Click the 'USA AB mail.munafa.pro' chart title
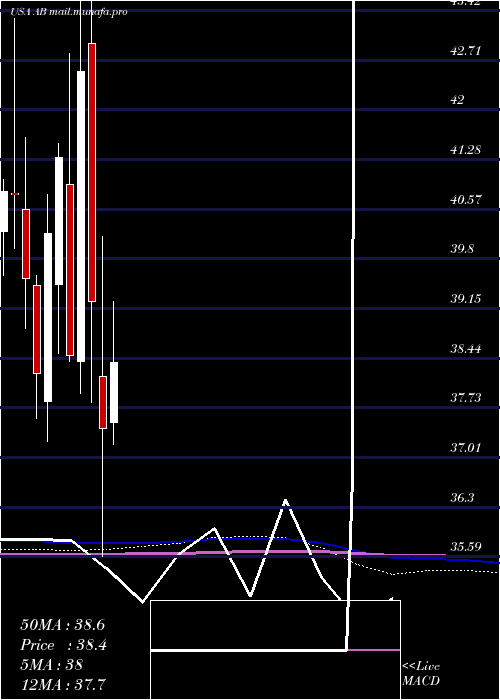Viewport: 500px width, 700px height. 69,12
